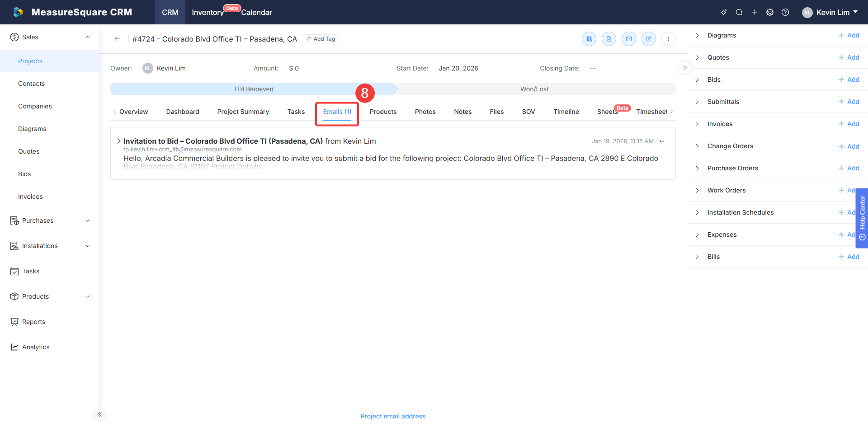Compose email using the envelope icon button
This screenshot has width=868, height=427.
point(629,39)
